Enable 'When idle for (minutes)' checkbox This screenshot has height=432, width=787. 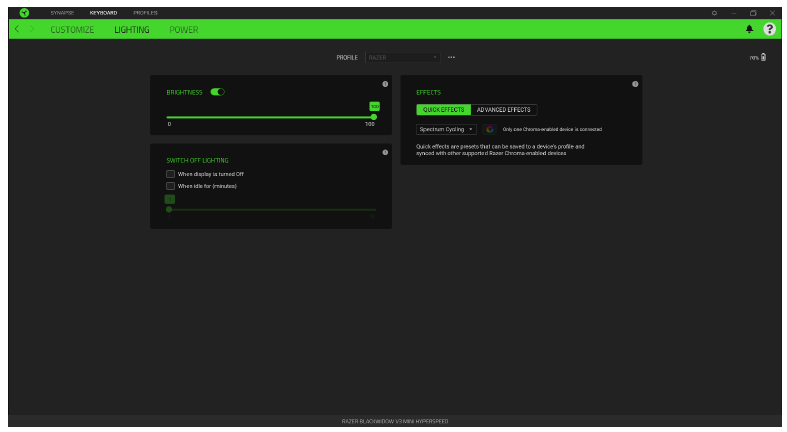click(x=170, y=186)
